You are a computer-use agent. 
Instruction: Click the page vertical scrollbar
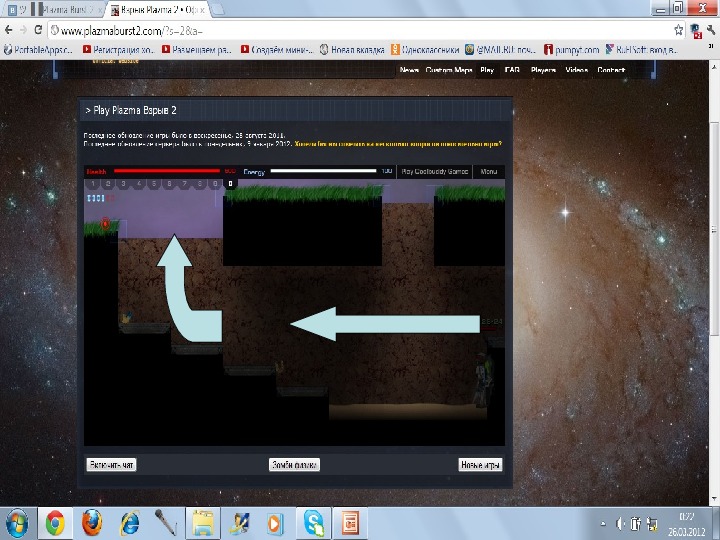tap(714, 230)
